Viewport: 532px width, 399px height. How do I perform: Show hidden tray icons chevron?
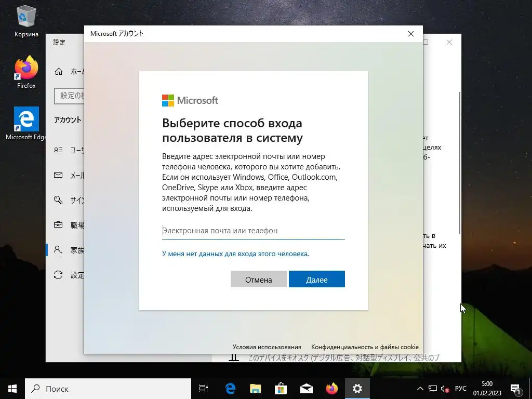(x=420, y=389)
